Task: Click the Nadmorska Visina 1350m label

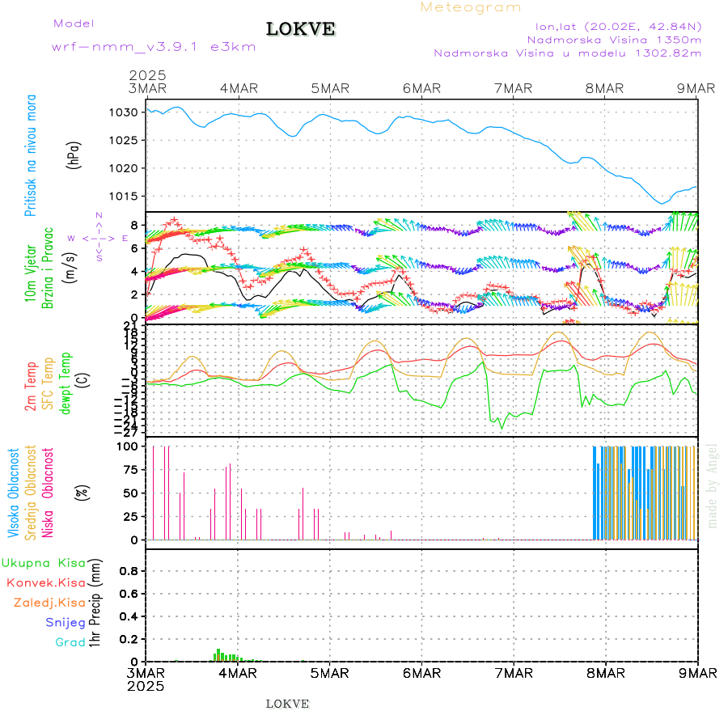Action: 614,39
